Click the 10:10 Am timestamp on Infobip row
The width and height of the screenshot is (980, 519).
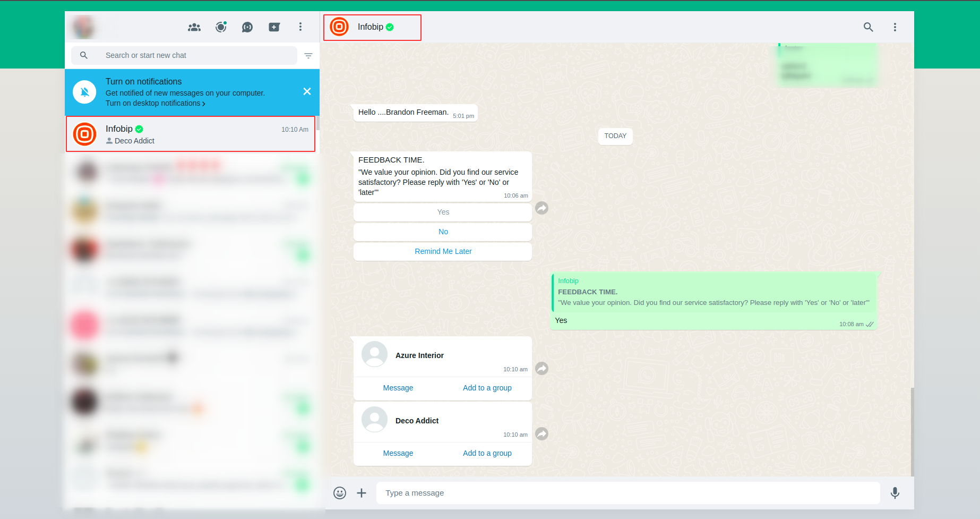pos(295,130)
